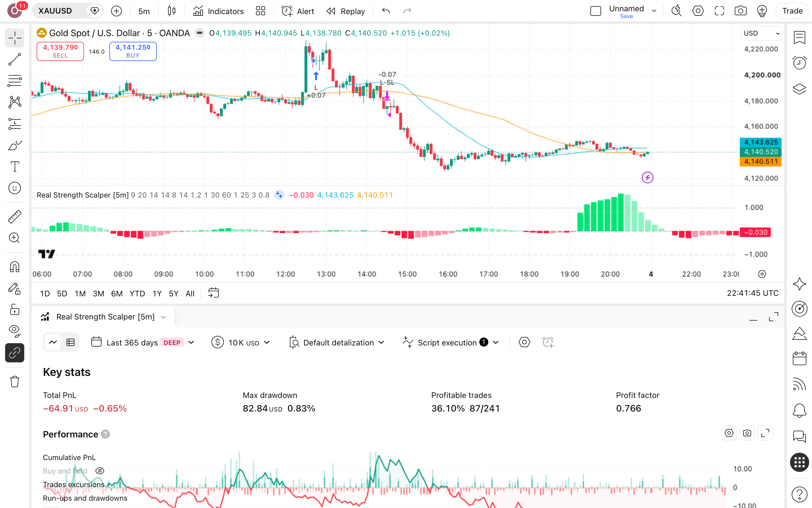This screenshot has width=812, height=508.
Task: Open object tree layers icon on right sidebar
Action: 799,89
